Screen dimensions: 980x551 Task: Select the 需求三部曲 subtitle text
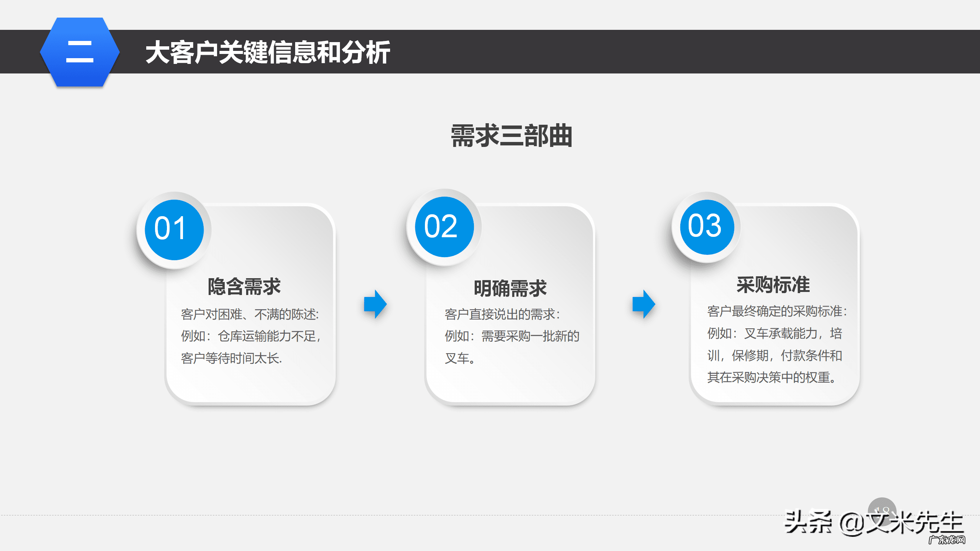pyautogui.click(x=511, y=136)
